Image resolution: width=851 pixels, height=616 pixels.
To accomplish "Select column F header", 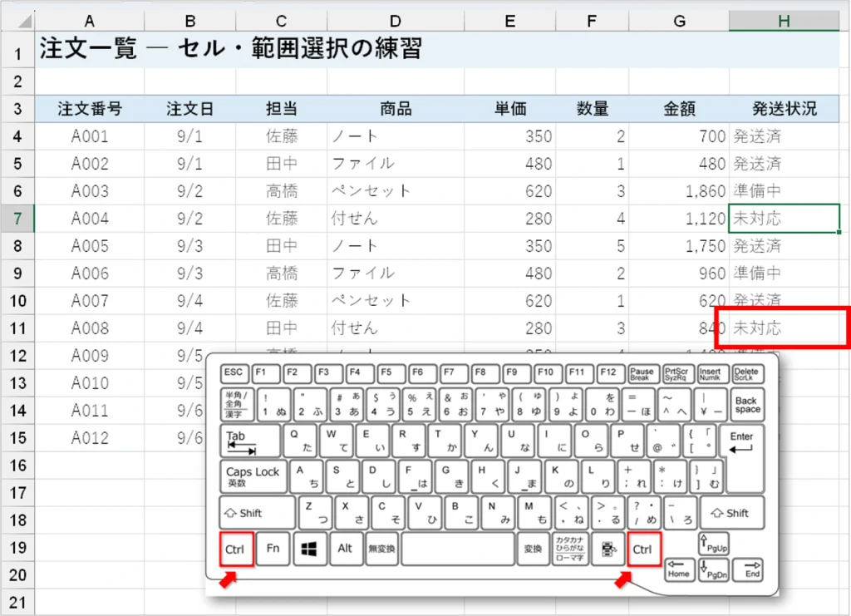I will coord(592,21).
